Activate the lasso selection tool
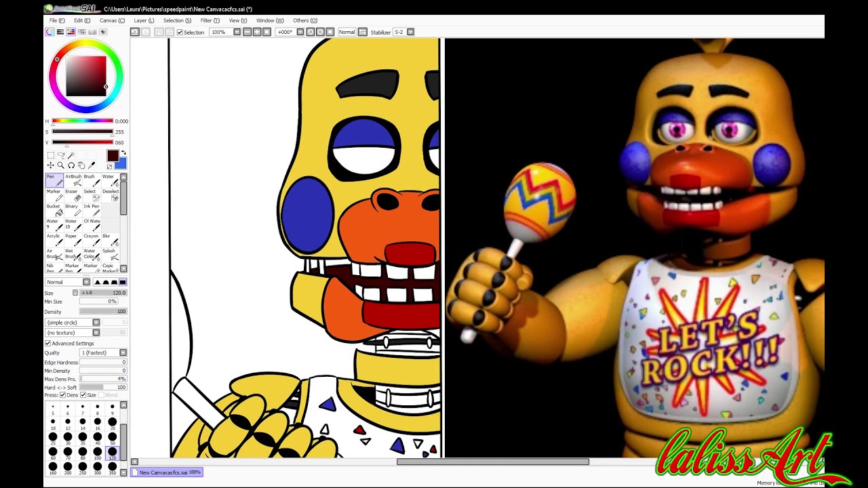Screen dimensions: 868x488 tap(60, 155)
